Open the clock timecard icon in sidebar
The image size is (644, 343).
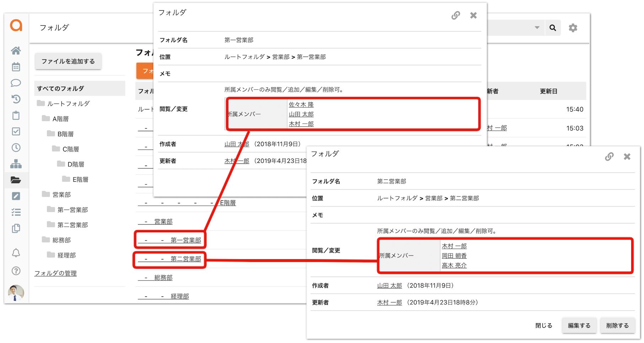(16, 148)
